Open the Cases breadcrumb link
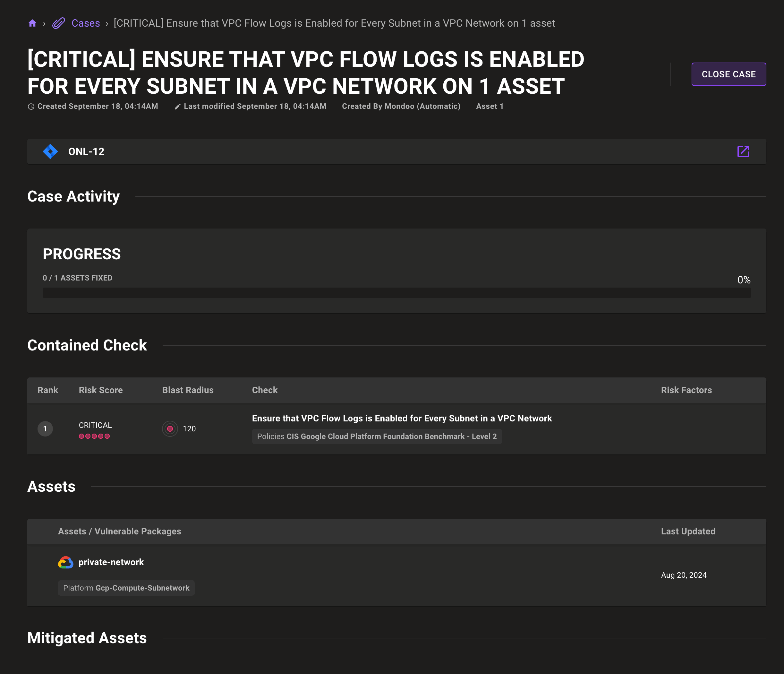 [x=86, y=23]
